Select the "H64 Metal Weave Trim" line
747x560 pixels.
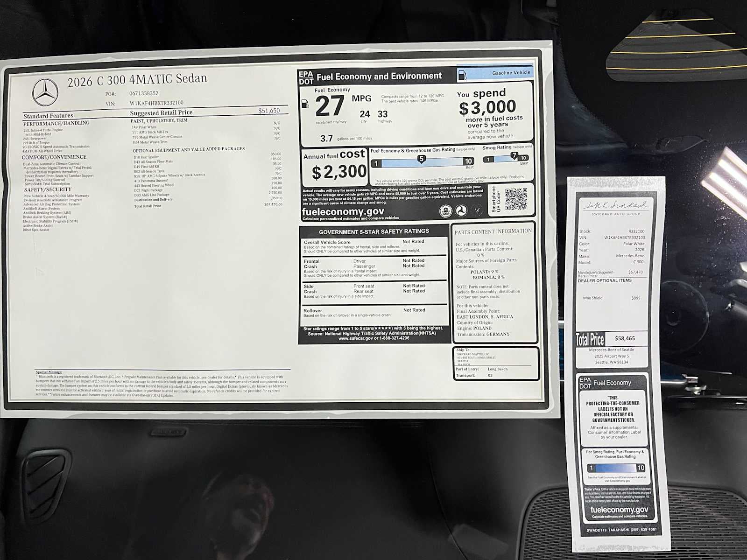point(150,142)
